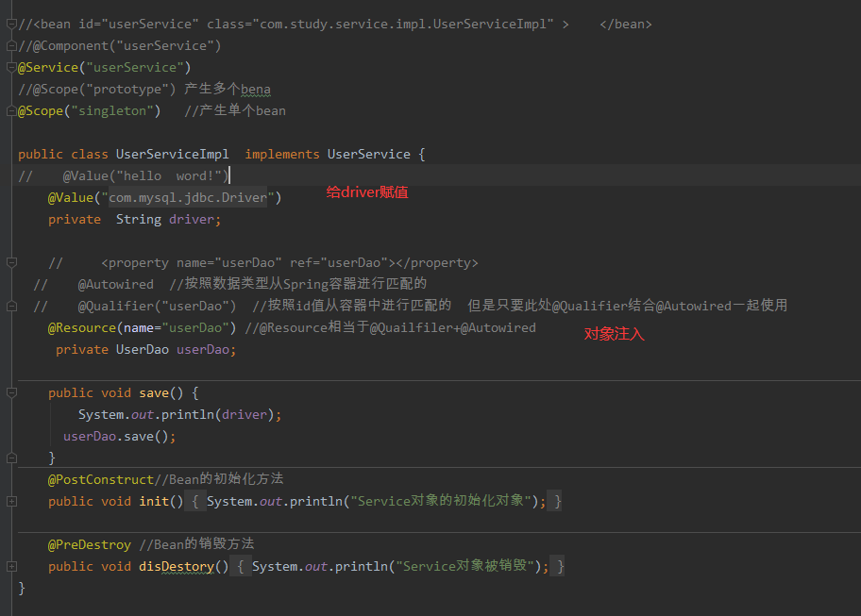The width and height of the screenshot is (861, 616).
Task: Click fold-end marker at save() closing brace
Action: [x=11, y=458]
